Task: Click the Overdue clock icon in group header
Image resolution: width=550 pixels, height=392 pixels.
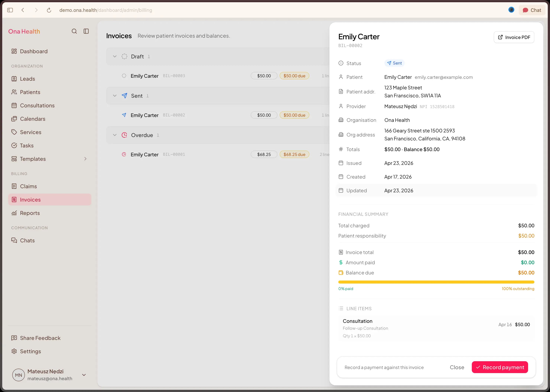Action: [124, 135]
